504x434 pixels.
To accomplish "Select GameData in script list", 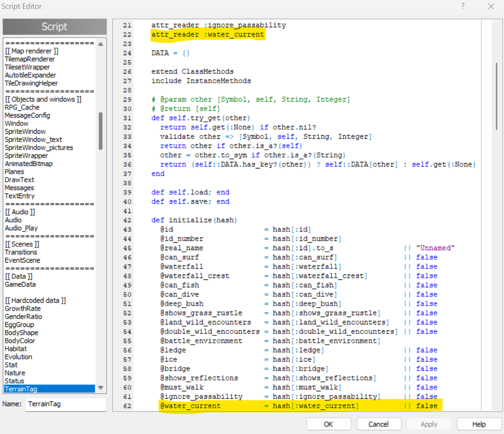I will (x=20, y=284).
